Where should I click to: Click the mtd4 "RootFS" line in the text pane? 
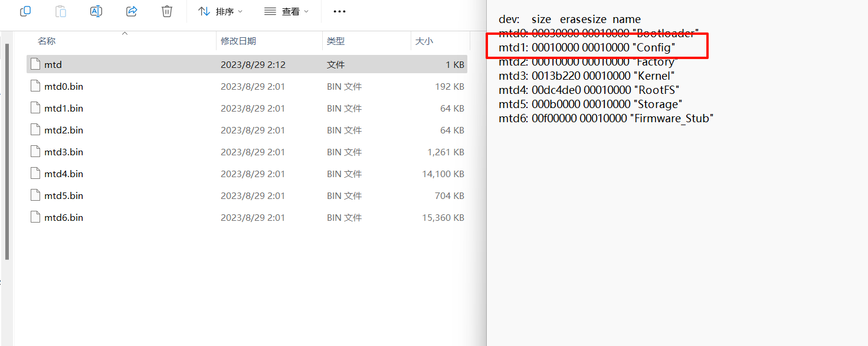(x=589, y=90)
